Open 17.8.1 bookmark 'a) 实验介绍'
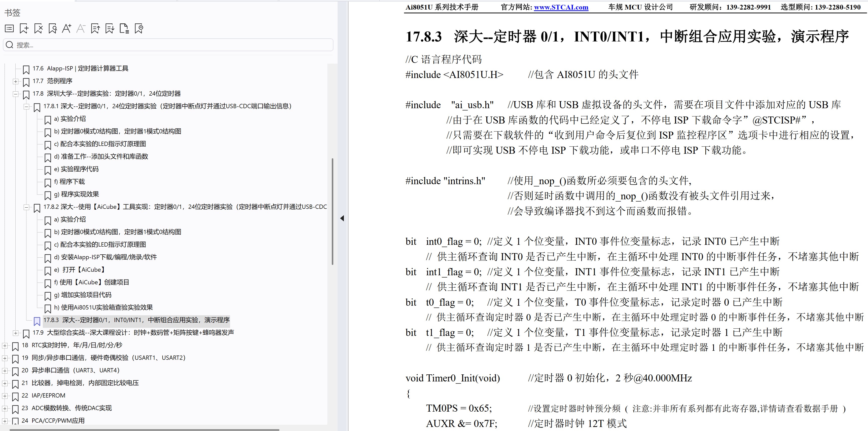 [70, 119]
